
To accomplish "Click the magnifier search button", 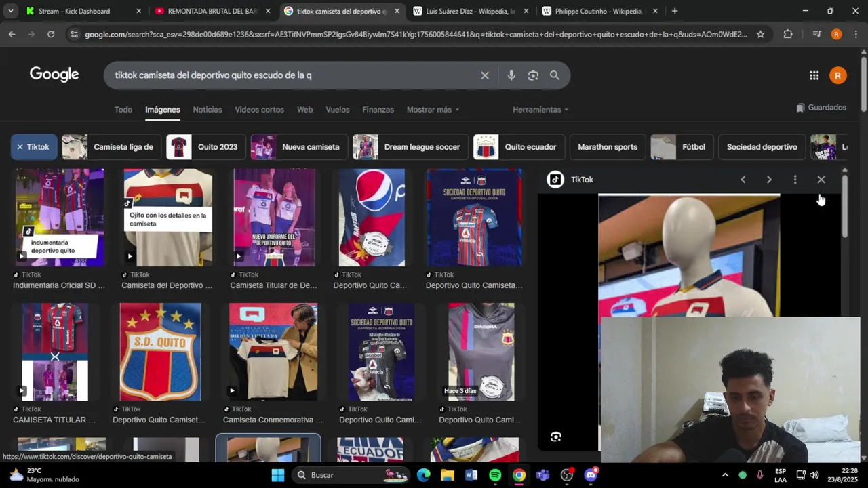I will 555,75.
